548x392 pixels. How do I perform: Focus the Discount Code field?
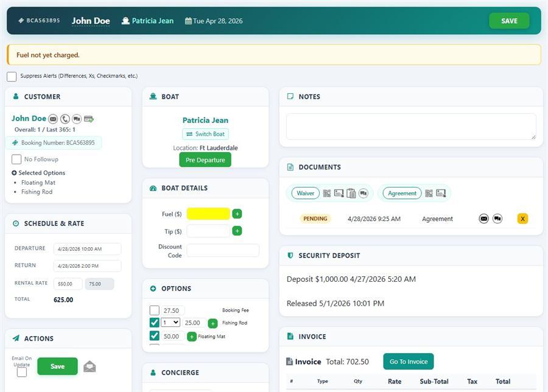pyautogui.click(x=223, y=251)
